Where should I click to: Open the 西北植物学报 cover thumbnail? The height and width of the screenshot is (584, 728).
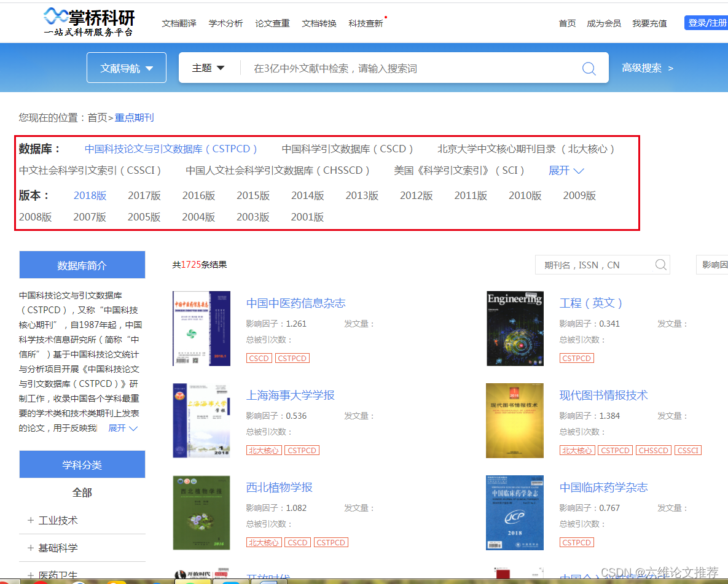pos(202,513)
